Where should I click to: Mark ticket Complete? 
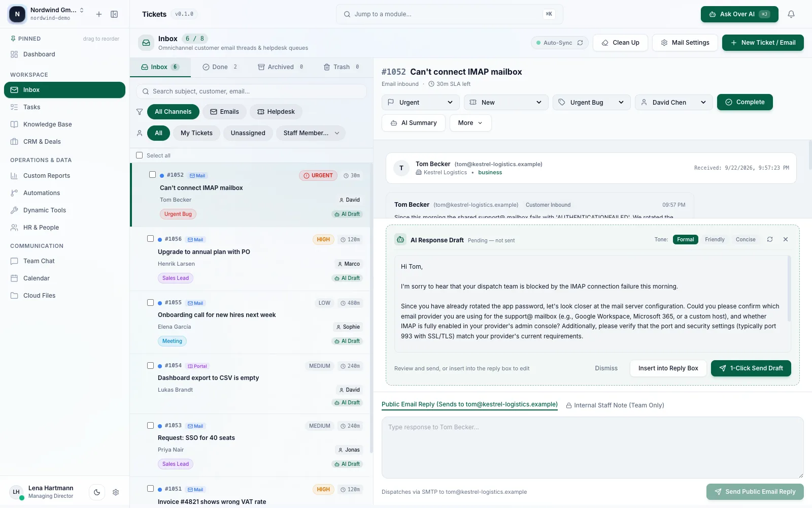click(x=745, y=102)
